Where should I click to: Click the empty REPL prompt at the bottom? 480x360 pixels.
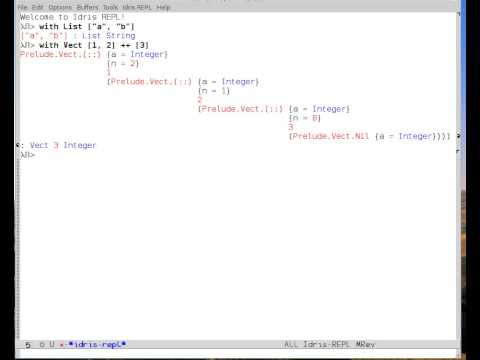coord(27,155)
